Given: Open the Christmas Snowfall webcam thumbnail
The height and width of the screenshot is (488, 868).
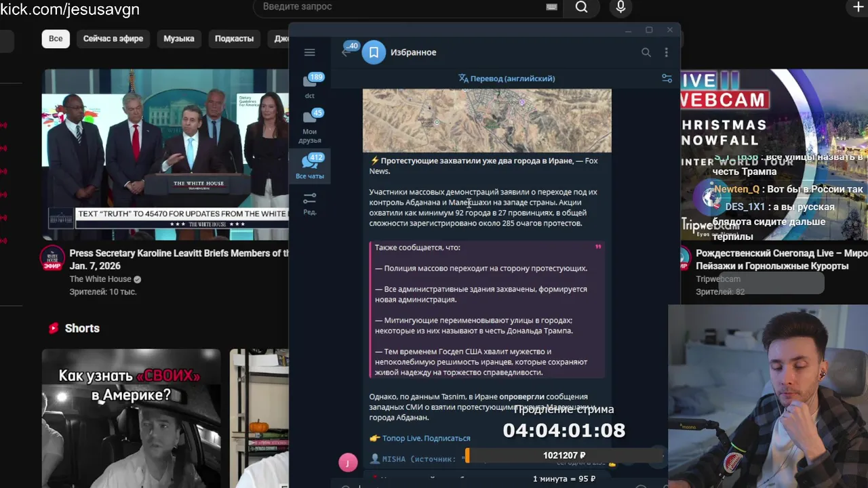Looking at the screenshot, I should pyautogui.click(x=774, y=155).
